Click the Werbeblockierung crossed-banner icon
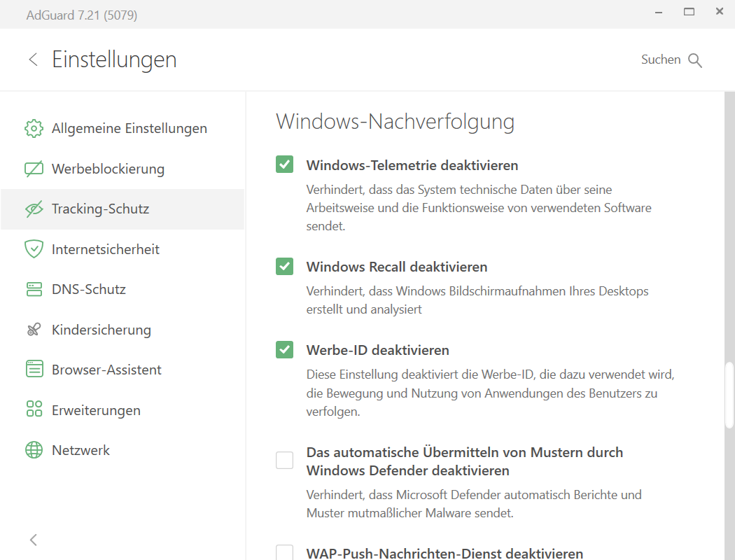This screenshot has height=560, width=735. pos(34,169)
